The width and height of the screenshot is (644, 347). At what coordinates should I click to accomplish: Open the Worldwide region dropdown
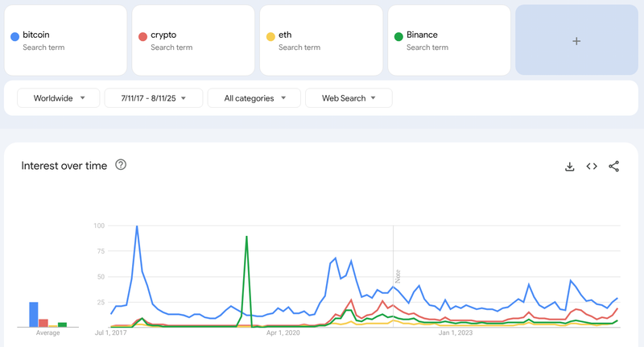(x=59, y=98)
